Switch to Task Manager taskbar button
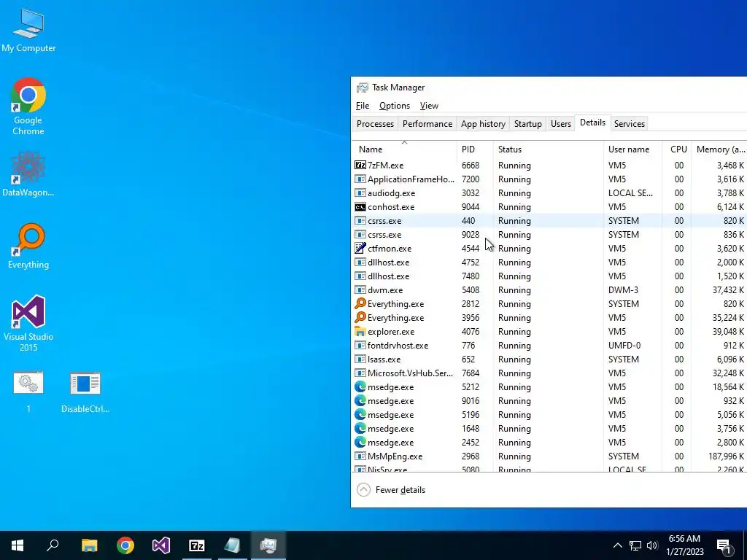747x560 pixels. (268, 545)
